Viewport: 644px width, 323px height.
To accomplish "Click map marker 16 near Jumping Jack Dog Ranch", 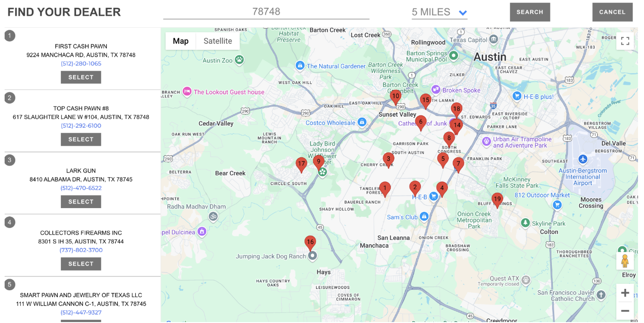I will [310, 242].
